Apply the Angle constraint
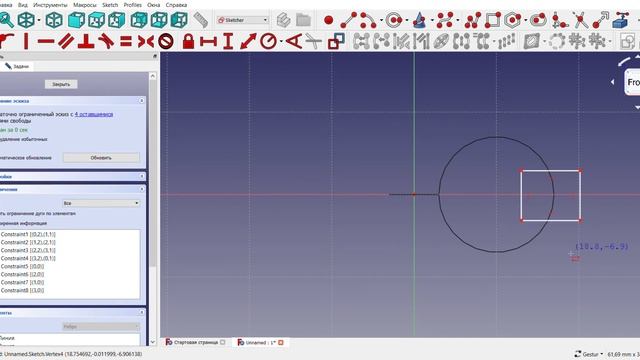 pyautogui.click(x=294, y=41)
